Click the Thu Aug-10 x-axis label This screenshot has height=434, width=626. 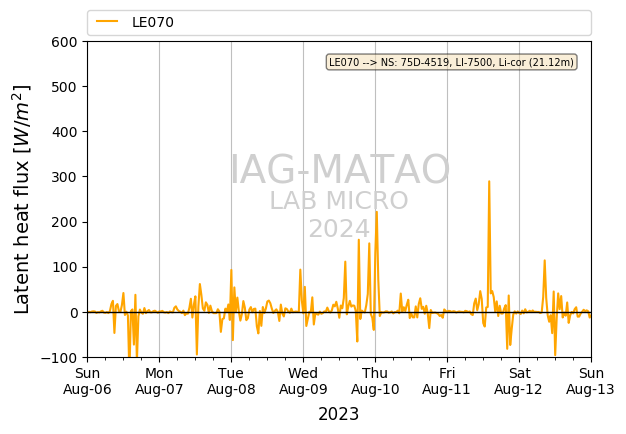coord(375,381)
